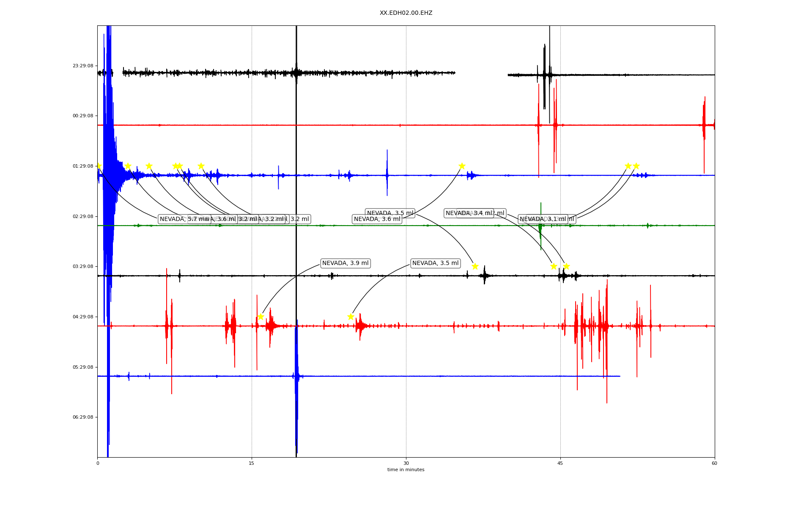Click the 04:29:08 row label

tap(83, 317)
